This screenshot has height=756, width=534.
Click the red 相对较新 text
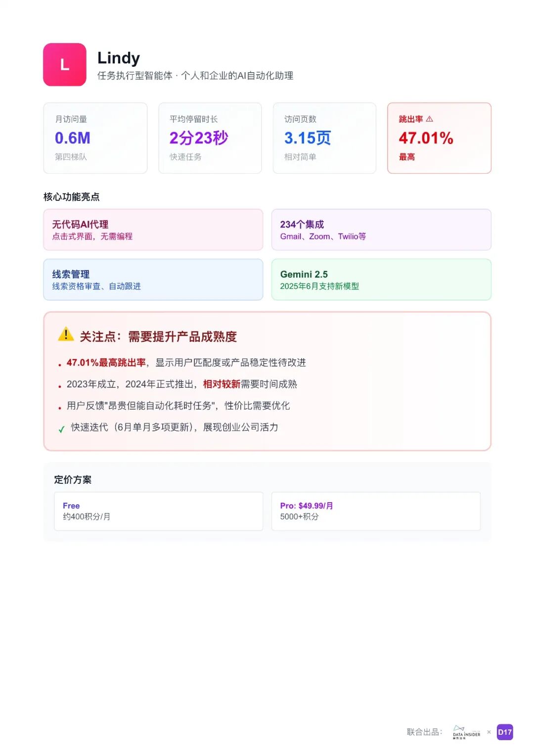tap(222, 384)
